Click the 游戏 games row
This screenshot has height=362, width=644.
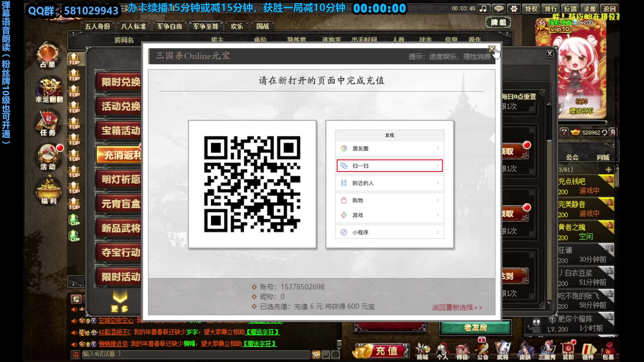[x=389, y=215]
